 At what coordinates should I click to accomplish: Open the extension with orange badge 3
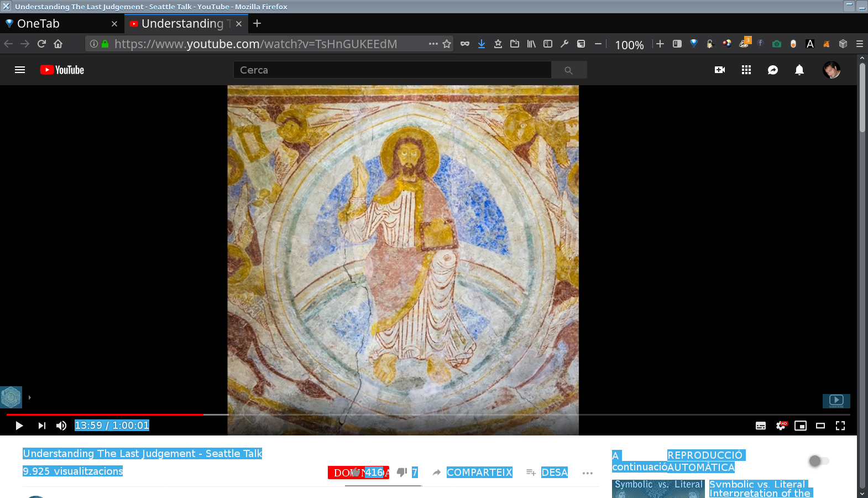(x=744, y=43)
